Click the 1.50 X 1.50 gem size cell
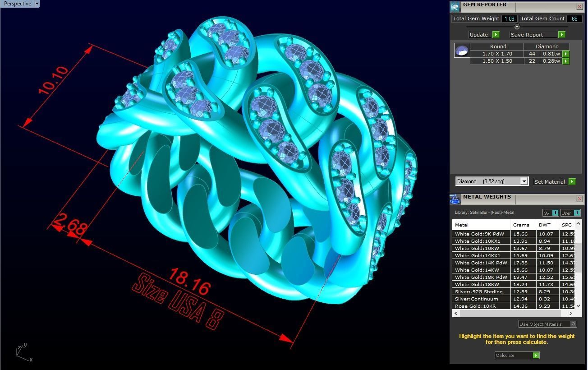The image size is (588, 370). click(x=497, y=61)
